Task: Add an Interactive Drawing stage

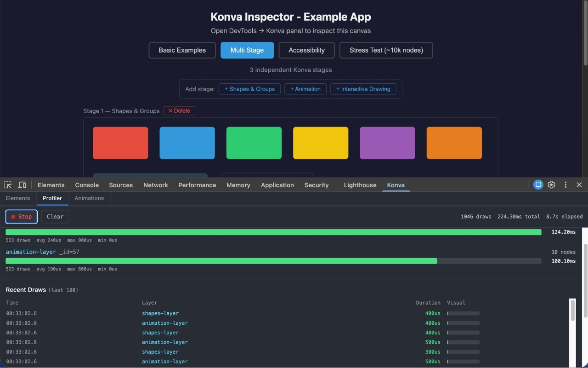Action: click(363, 89)
